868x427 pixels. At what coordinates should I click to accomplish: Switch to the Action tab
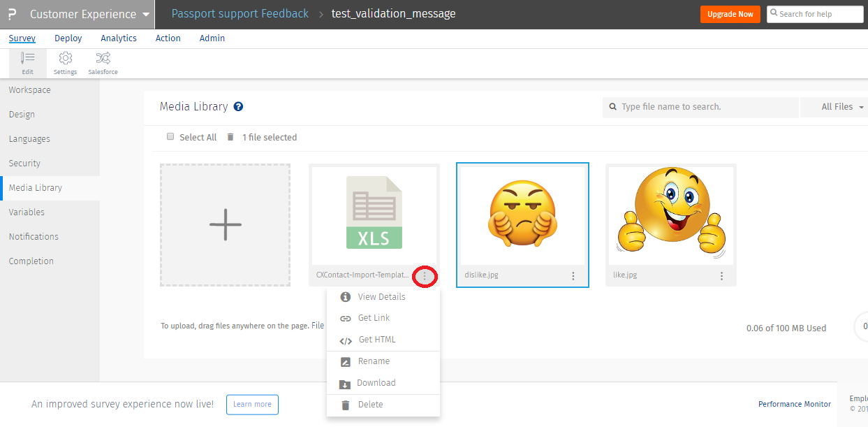point(168,38)
